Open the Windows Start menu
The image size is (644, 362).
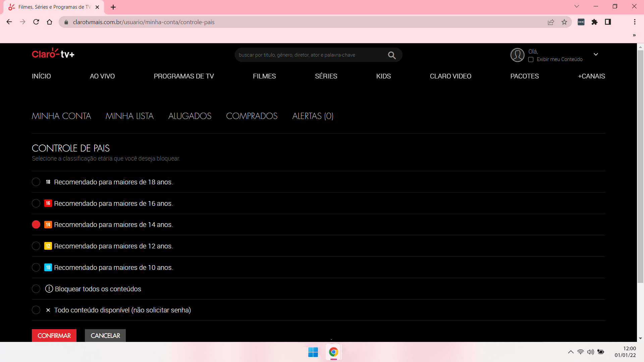click(313, 352)
